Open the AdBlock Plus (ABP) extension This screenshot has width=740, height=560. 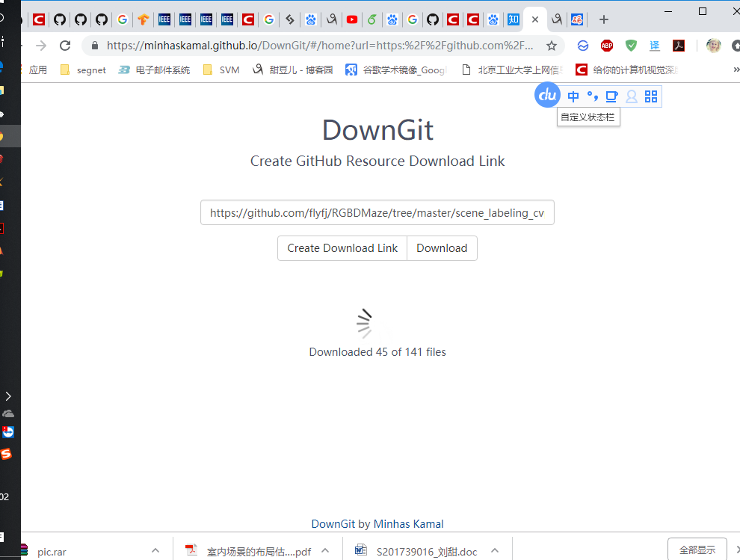coord(607,46)
